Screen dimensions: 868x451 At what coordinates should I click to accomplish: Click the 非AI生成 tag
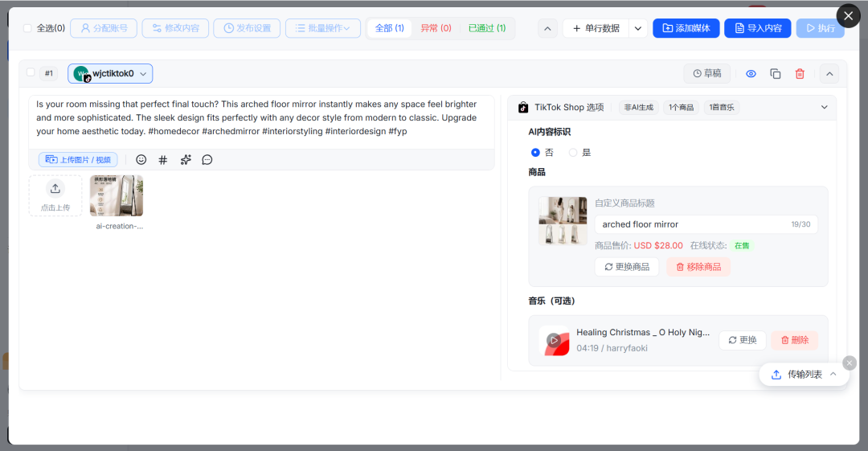[x=639, y=108]
